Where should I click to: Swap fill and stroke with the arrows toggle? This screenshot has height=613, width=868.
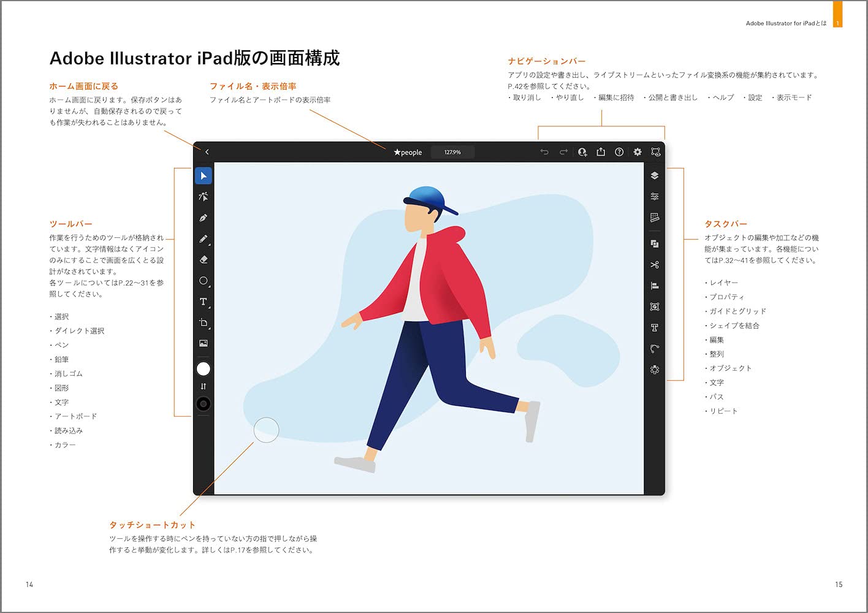(204, 386)
